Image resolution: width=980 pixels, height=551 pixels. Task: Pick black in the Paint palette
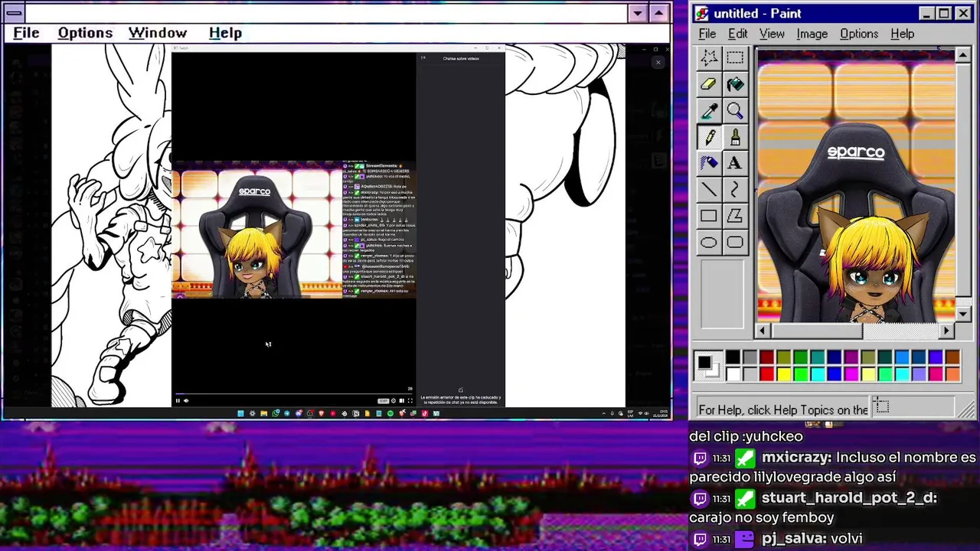tap(733, 357)
